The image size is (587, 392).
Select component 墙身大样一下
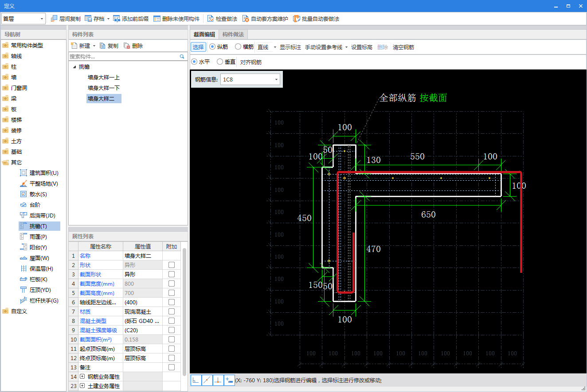tap(104, 88)
